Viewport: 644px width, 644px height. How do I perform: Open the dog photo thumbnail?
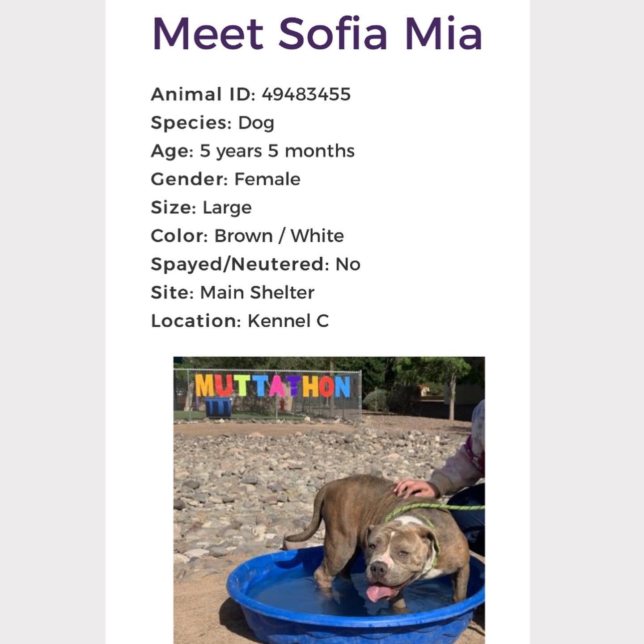[x=329, y=500]
